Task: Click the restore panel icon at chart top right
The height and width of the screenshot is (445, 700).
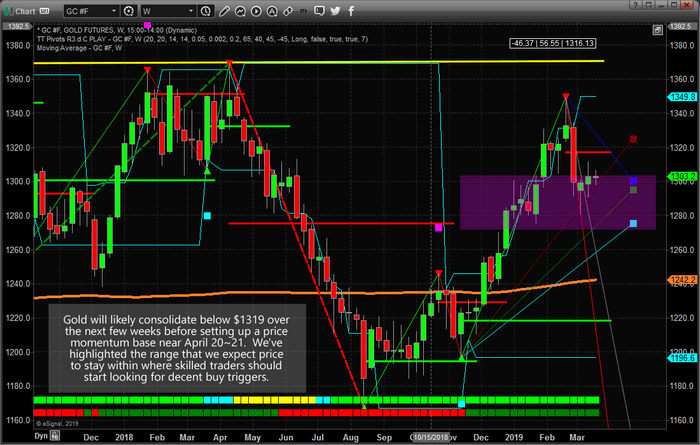Action: (x=657, y=30)
